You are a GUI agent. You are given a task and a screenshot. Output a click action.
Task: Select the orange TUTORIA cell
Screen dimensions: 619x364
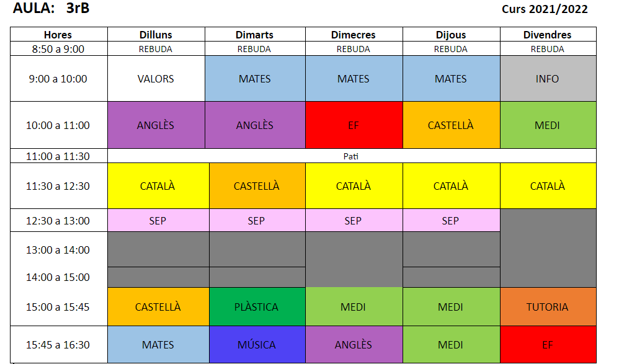pyautogui.click(x=548, y=307)
